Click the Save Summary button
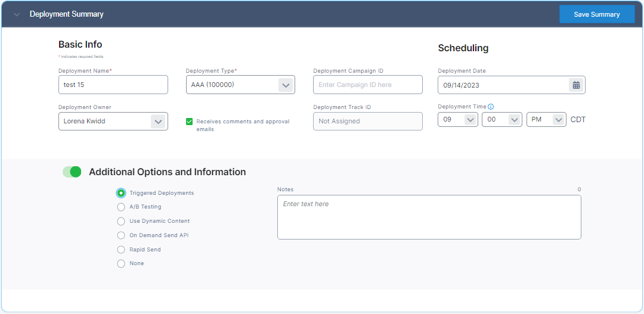This screenshot has width=644, height=314. [596, 14]
